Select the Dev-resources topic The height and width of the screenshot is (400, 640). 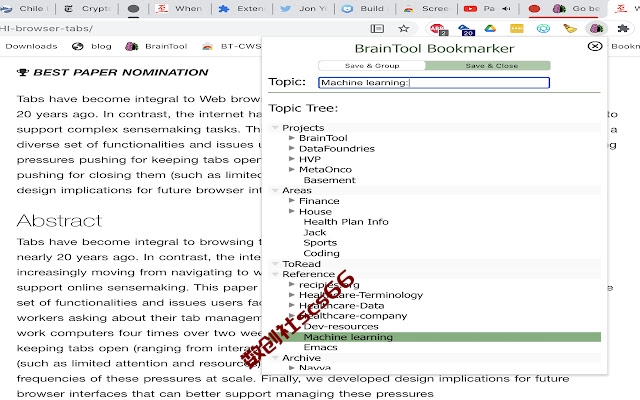click(341, 327)
